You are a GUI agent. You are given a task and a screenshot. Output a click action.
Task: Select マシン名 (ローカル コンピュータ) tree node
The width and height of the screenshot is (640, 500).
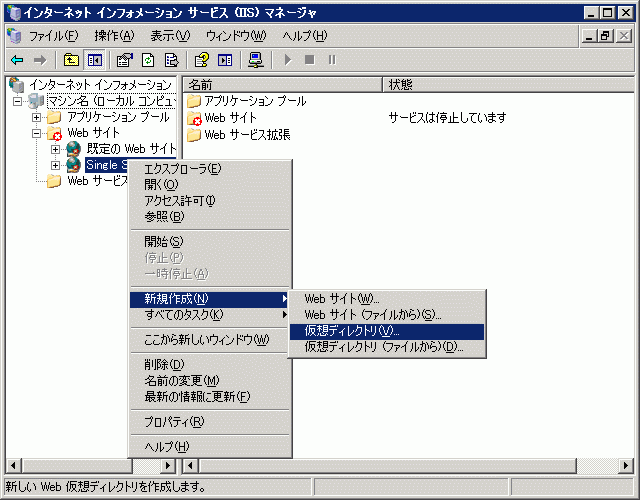(x=111, y=101)
